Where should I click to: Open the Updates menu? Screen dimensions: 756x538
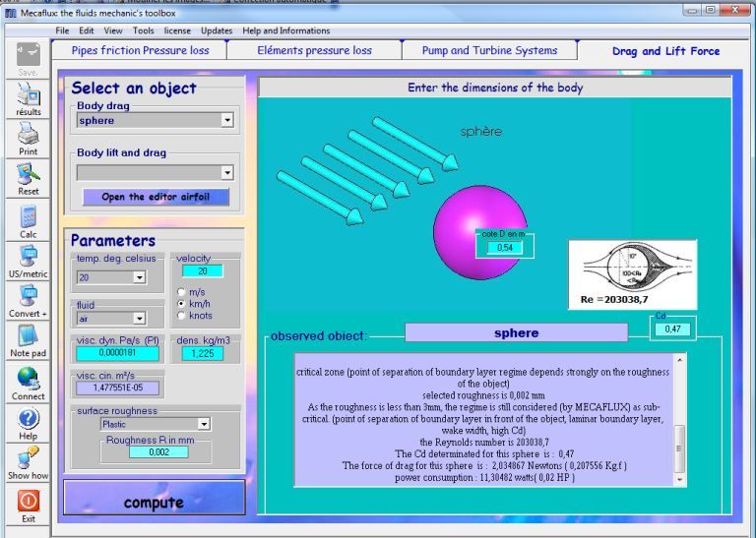point(217,30)
